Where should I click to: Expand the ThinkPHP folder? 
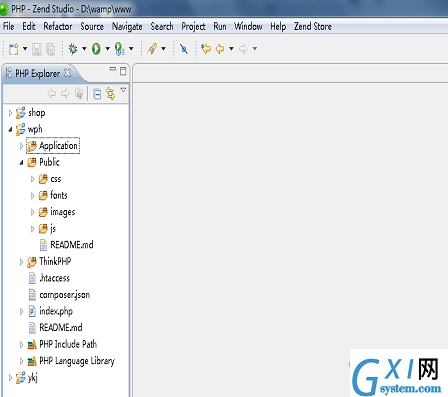[21, 262]
